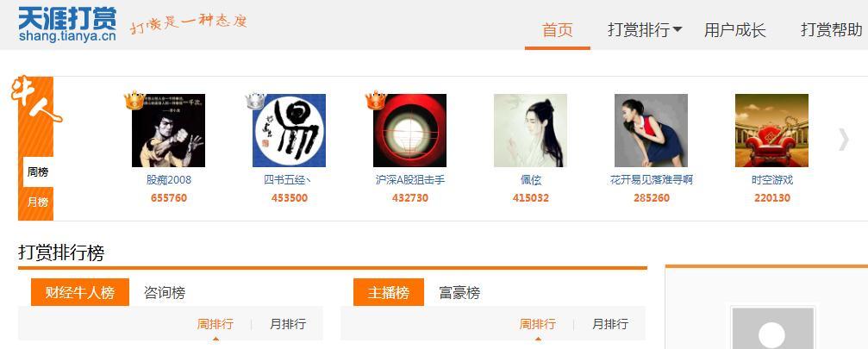868x349 pixels.
Task: Switch to the 富豪榜 tab
Action: (459, 292)
